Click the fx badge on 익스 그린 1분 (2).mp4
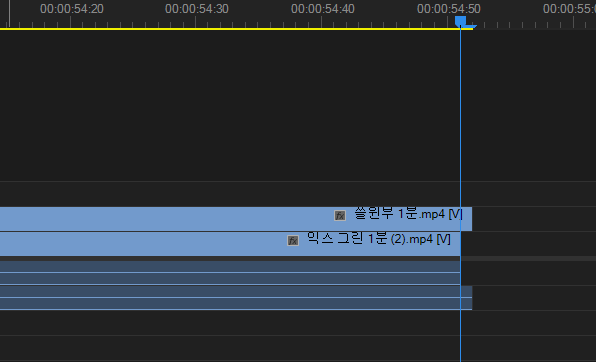 [293, 241]
